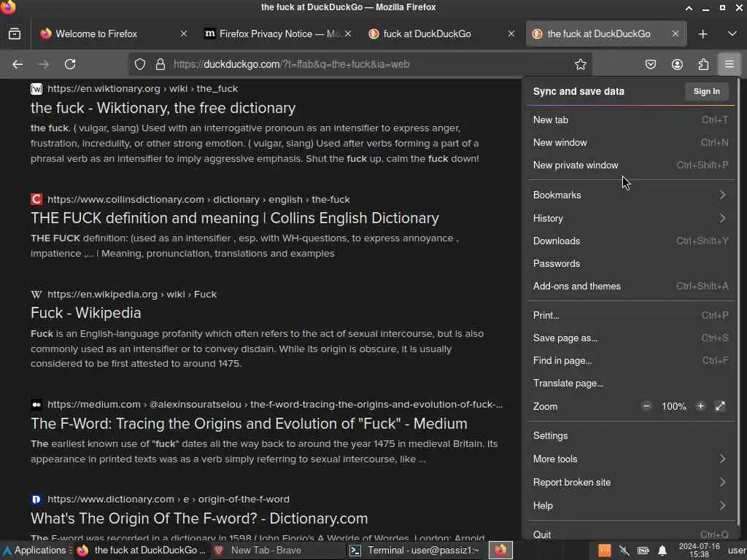List all tabs dropdown arrow

[732, 34]
